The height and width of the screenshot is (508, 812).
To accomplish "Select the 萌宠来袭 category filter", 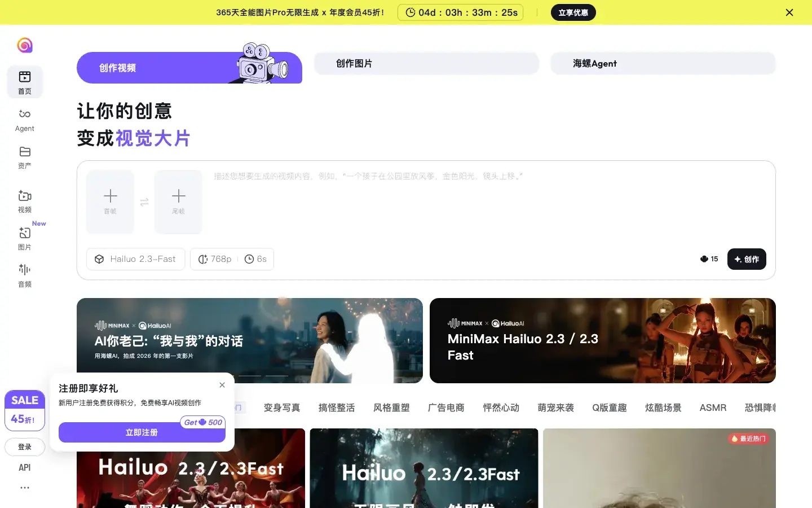I will click(x=555, y=408).
